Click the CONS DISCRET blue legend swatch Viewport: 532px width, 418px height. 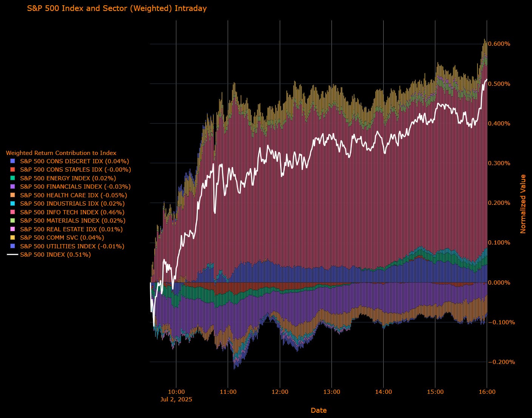pos(12,161)
